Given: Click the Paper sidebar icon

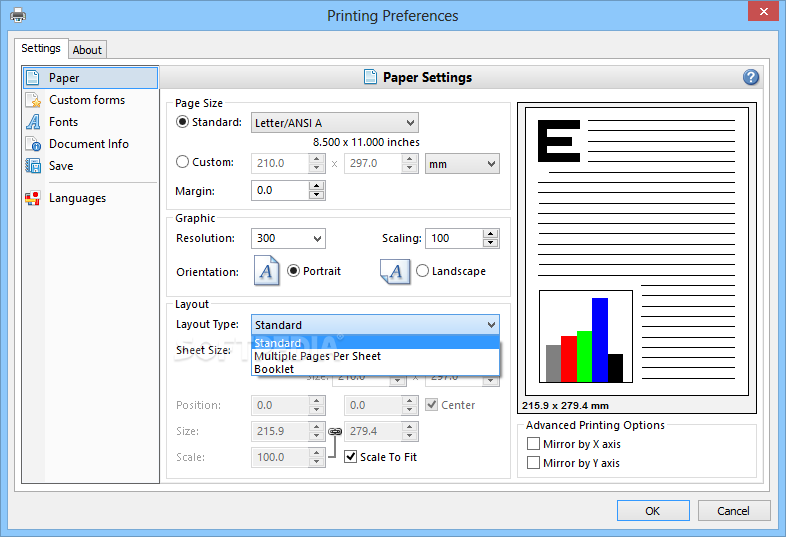Looking at the screenshot, I should (x=33, y=78).
